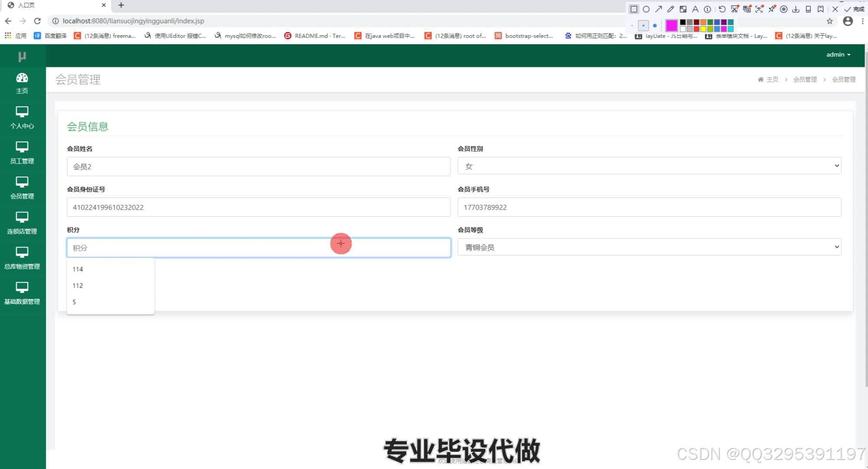
Task: Click the address bar URL
Action: (x=133, y=21)
